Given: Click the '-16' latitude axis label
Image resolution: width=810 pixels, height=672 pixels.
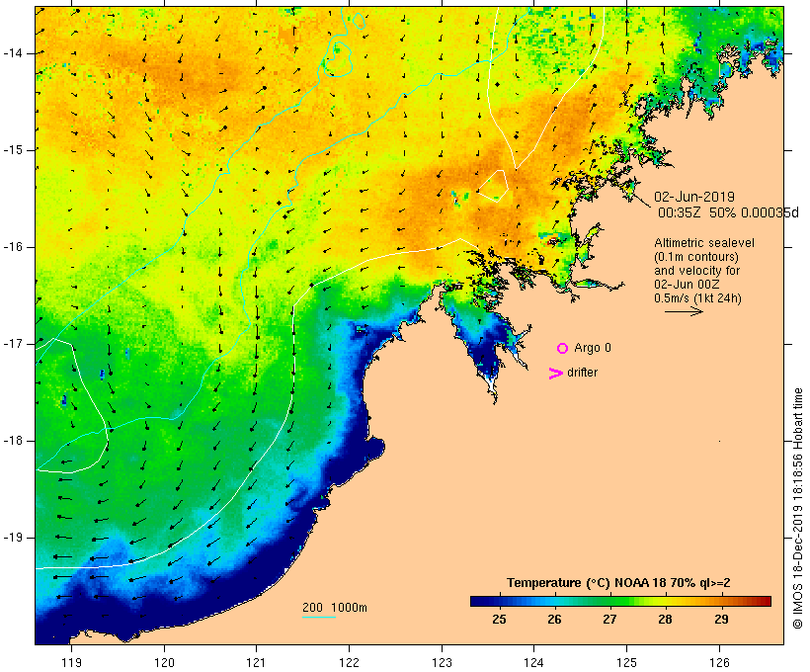Looking at the screenshot, I should 13,247.
